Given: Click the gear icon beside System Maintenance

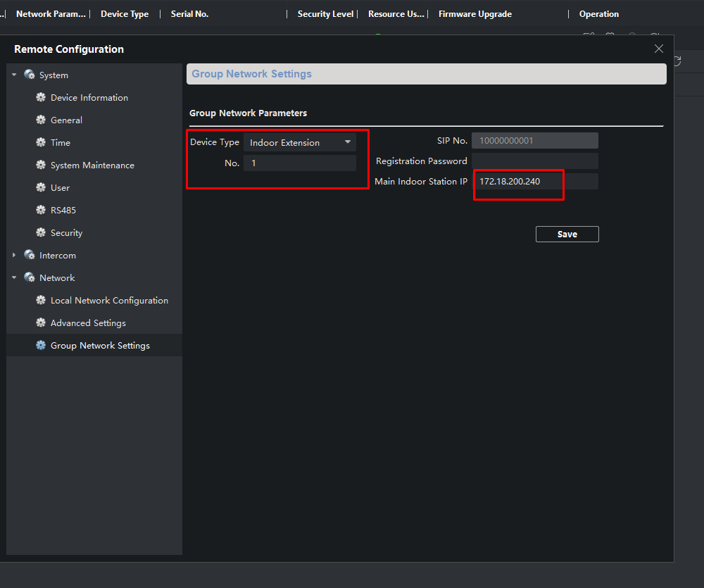Looking at the screenshot, I should coord(41,165).
